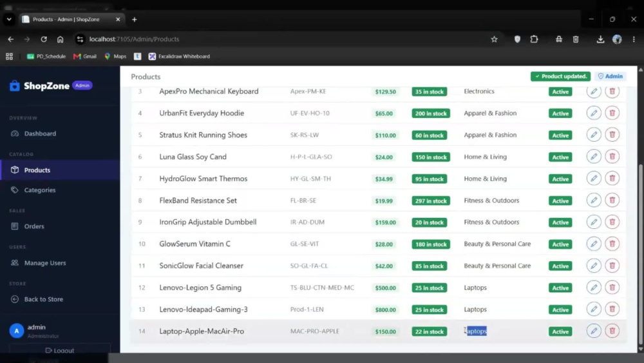Edit the UrbanFit Everyday Hoodie row

point(594,113)
